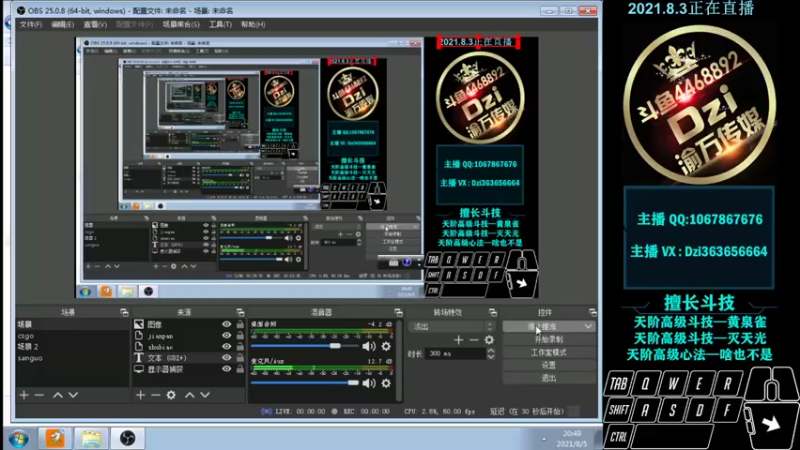The image size is (800, 450).
Task: Open source properties gear in Sources panel
Action: pos(171,395)
